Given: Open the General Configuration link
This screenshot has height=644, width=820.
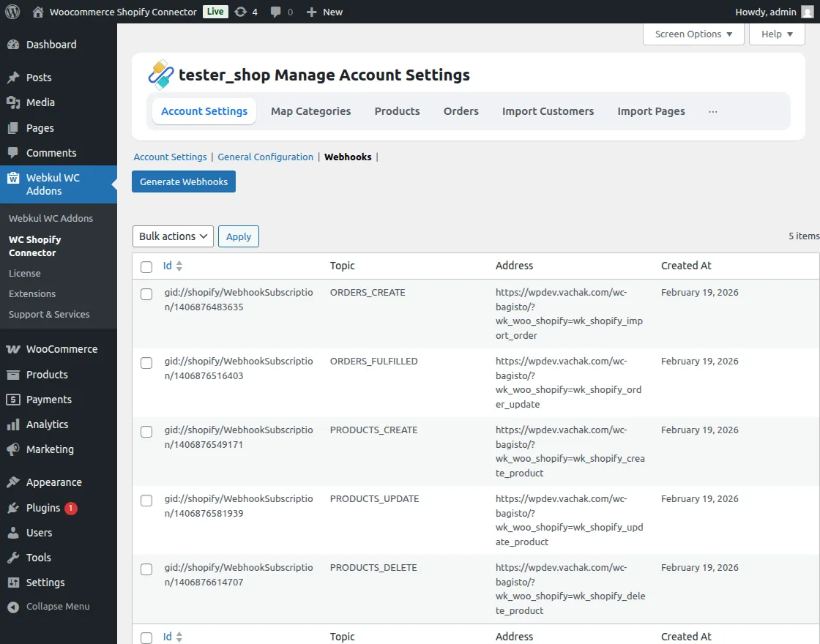Looking at the screenshot, I should [265, 157].
